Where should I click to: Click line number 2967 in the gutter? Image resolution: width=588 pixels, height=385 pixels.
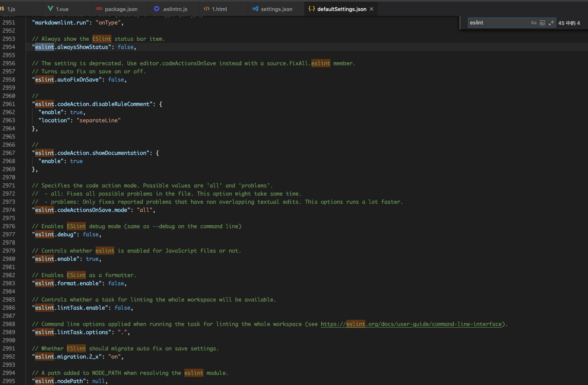click(x=9, y=153)
